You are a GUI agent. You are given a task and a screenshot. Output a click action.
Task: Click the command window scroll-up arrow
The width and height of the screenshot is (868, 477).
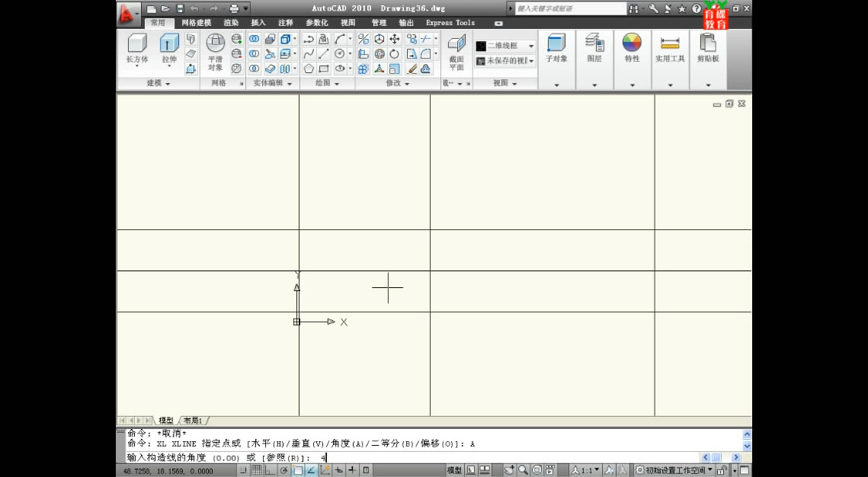[747, 434]
